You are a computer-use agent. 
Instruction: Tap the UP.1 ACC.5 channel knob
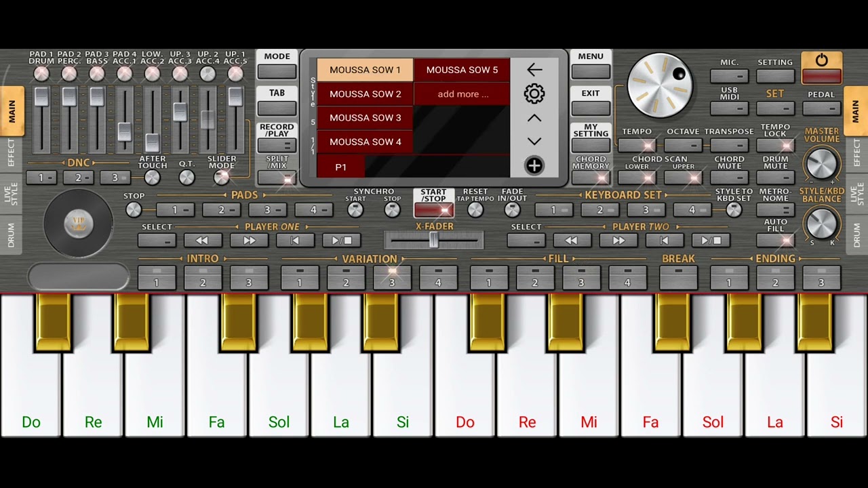point(235,74)
